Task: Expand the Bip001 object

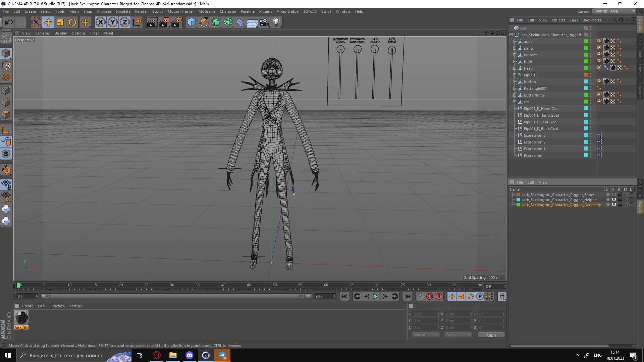Action: click(x=515, y=75)
